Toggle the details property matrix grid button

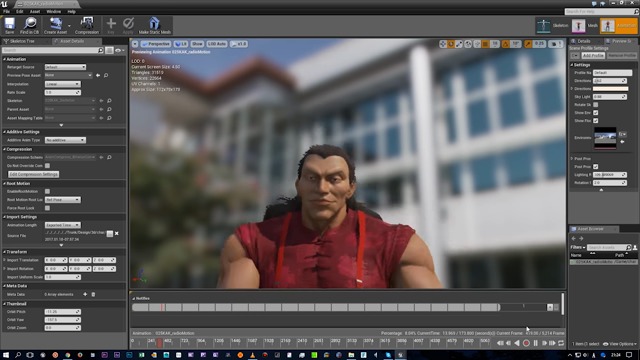[109, 51]
